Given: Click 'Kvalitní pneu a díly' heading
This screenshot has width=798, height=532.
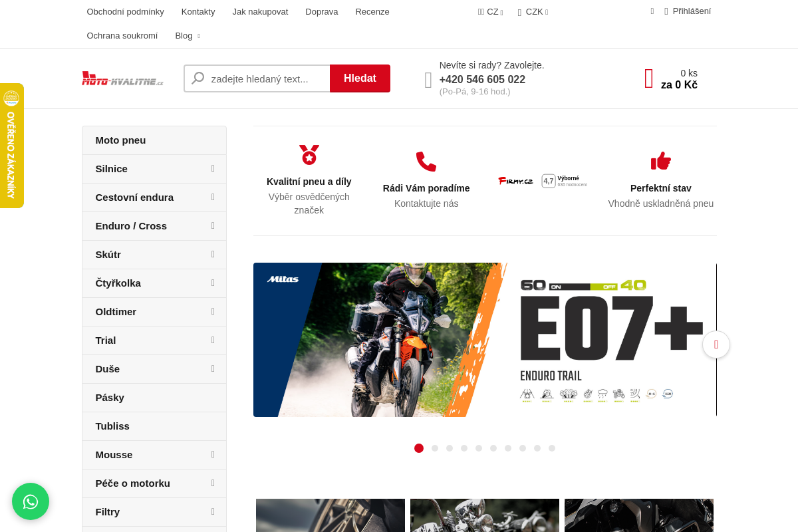Looking at the screenshot, I should click(309, 182).
